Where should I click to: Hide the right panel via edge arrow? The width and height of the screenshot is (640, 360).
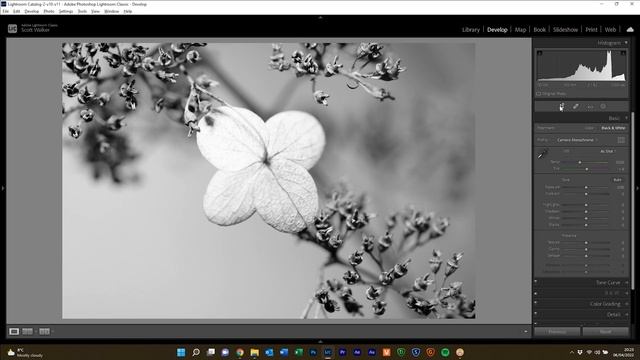point(637,188)
